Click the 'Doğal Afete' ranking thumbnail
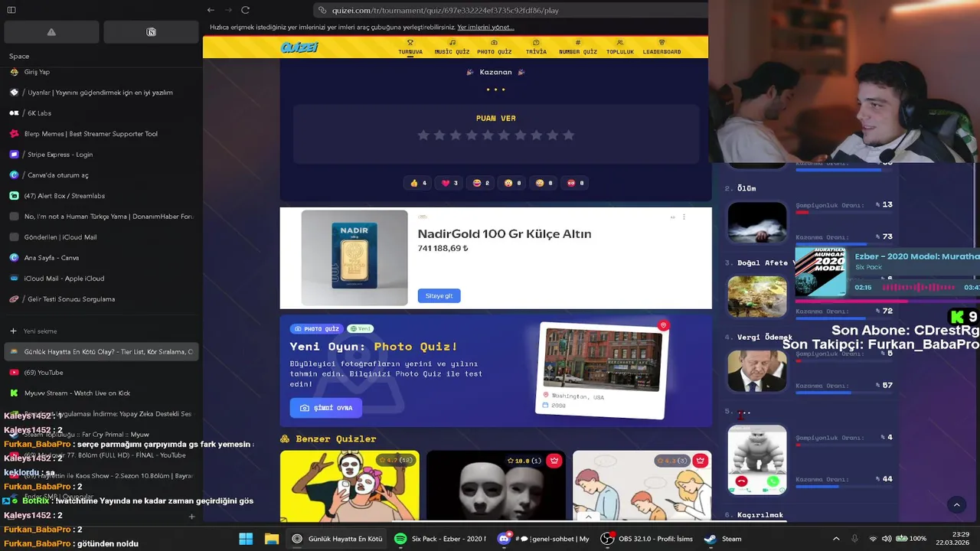 pos(757,297)
